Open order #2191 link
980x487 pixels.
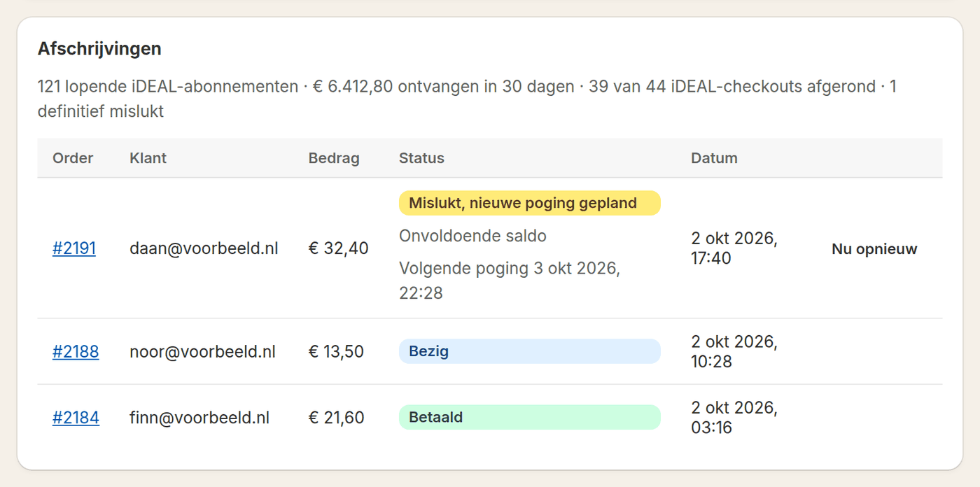click(74, 248)
